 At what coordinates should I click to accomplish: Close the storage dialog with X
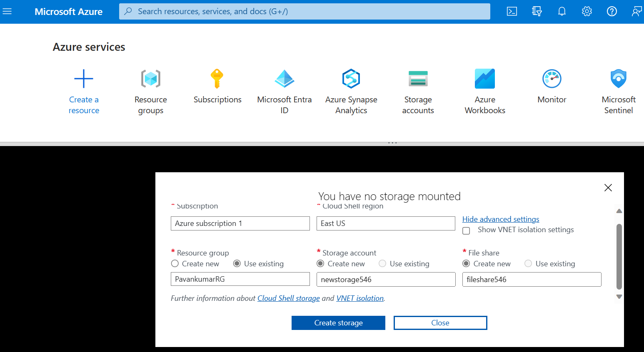(x=608, y=188)
